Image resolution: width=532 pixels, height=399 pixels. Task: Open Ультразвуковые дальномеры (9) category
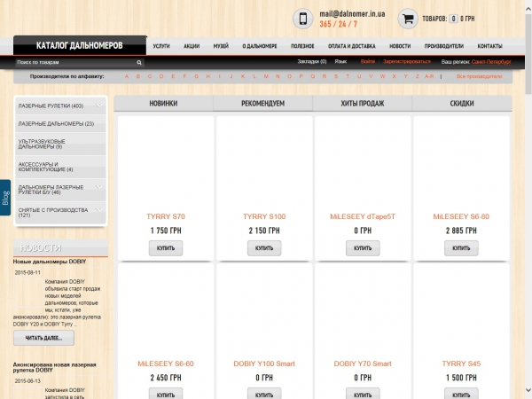pyautogui.click(x=60, y=144)
